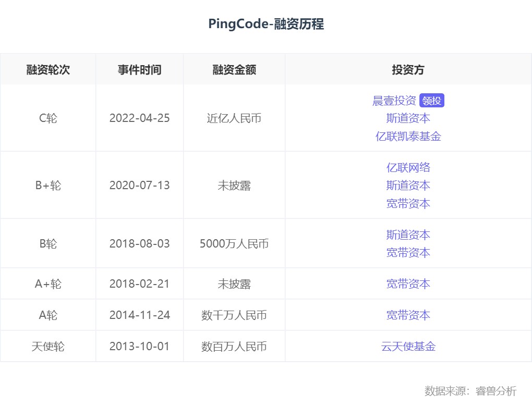Open the 云天使基金 investor link
Screen dimensions: 532x419
click(x=408, y=346)
